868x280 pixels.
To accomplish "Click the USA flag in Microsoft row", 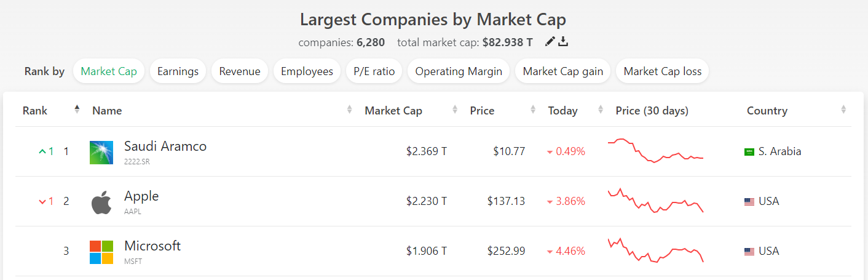I will coord(749,252).
